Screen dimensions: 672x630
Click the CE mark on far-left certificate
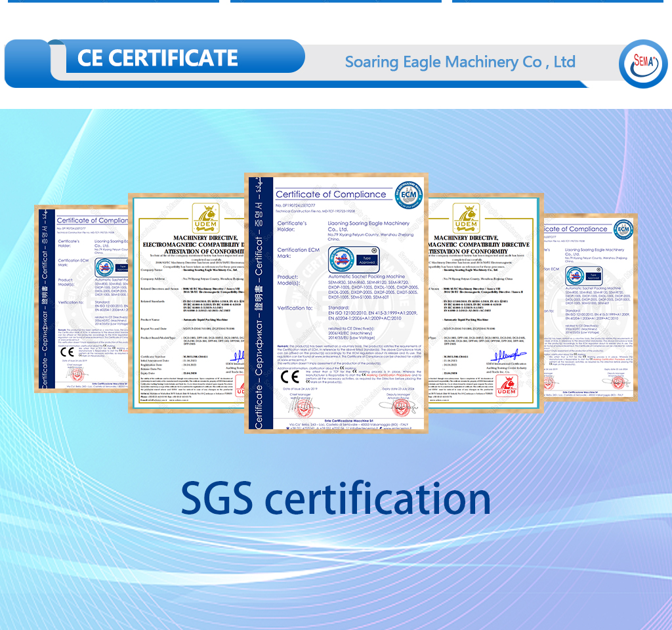click(x=68, y=352)
